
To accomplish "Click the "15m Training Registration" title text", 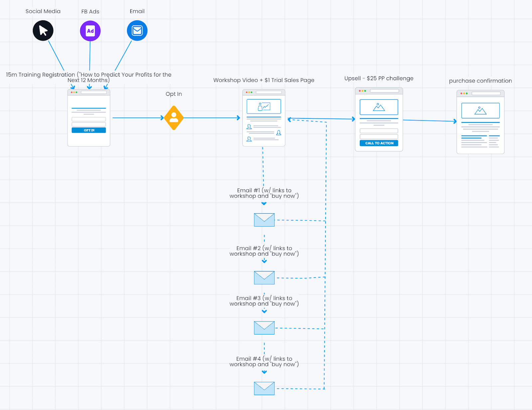I will [89, 77].
